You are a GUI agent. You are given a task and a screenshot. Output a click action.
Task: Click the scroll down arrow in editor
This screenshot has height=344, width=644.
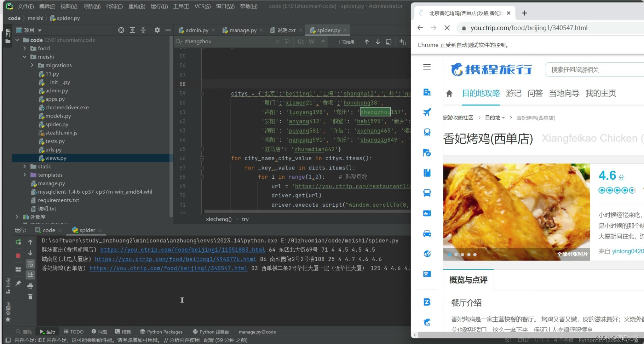[377, 41]
